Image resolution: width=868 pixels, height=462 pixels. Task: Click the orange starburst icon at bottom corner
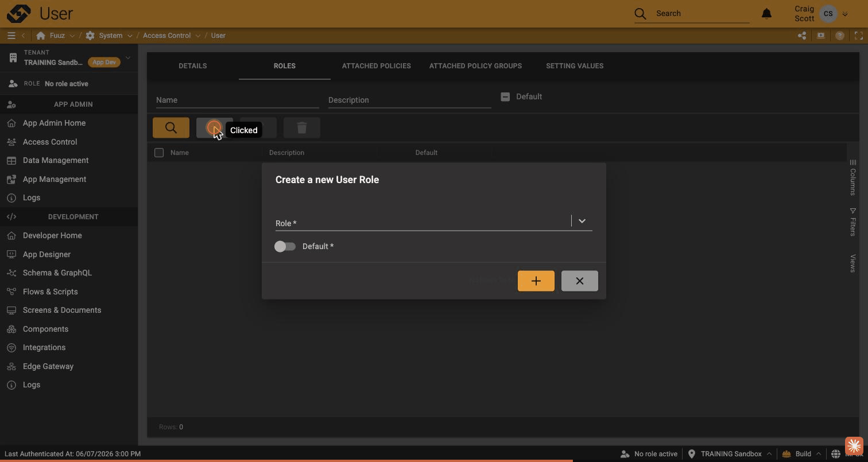pyautogui.click(x=854, y=445)
